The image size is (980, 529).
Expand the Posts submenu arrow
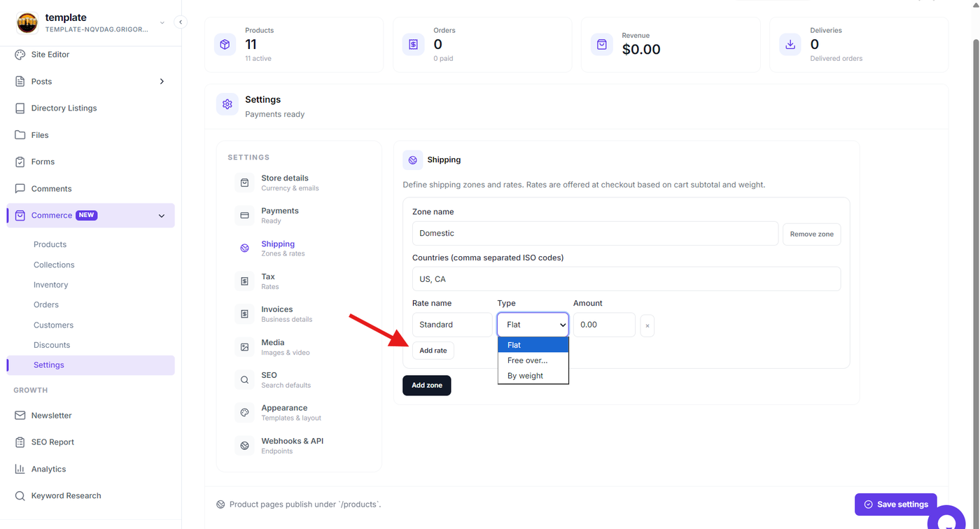pos(162,82)
